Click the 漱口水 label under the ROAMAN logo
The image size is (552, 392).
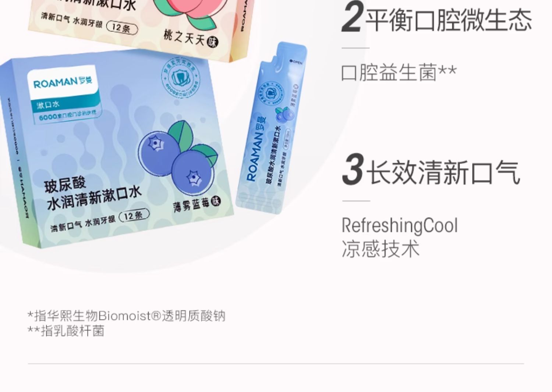48,105
